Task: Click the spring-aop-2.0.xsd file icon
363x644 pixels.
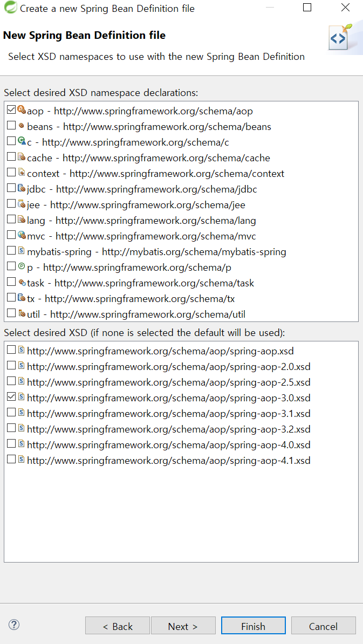Action: (x=22, y=366)
